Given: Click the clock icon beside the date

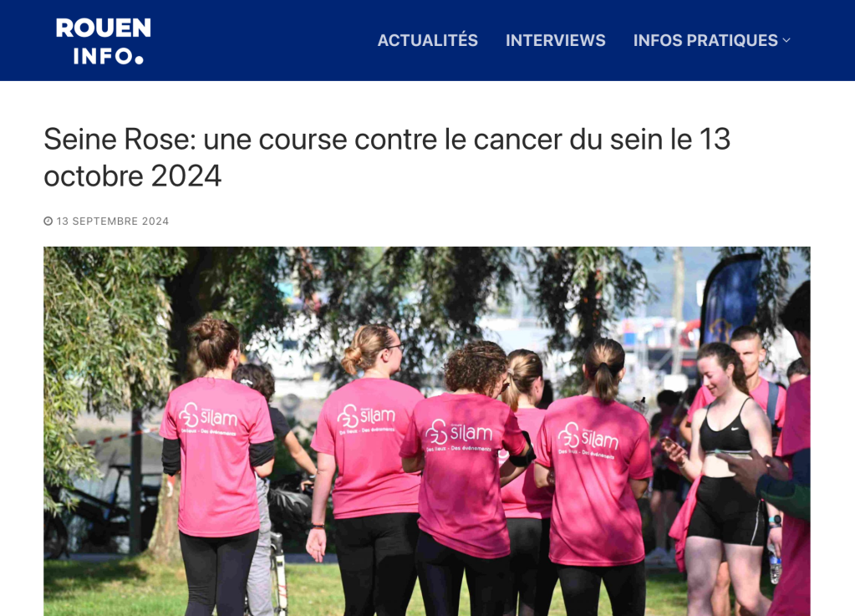Looking at the screenshot, I should pos(48,221).
